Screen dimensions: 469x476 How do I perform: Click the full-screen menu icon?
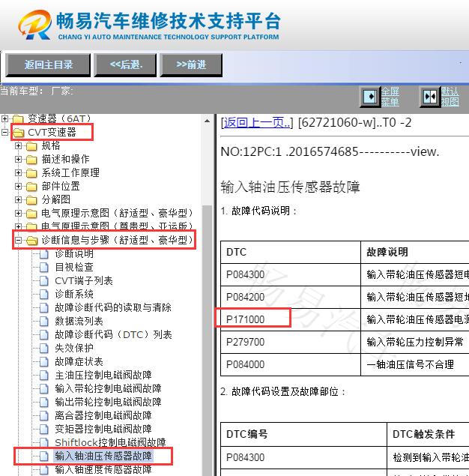(x=370, y=97)
